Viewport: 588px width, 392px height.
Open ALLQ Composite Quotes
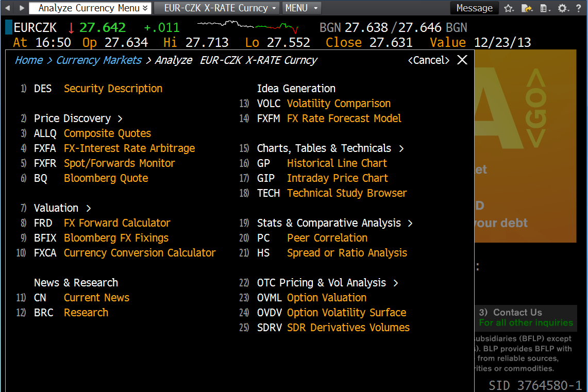86,133
